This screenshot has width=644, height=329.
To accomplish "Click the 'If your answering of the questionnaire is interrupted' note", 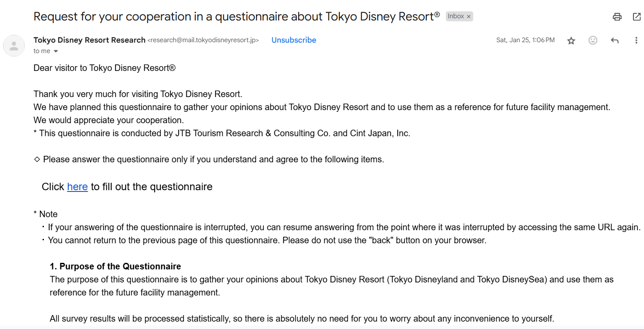I will point(342,227).
